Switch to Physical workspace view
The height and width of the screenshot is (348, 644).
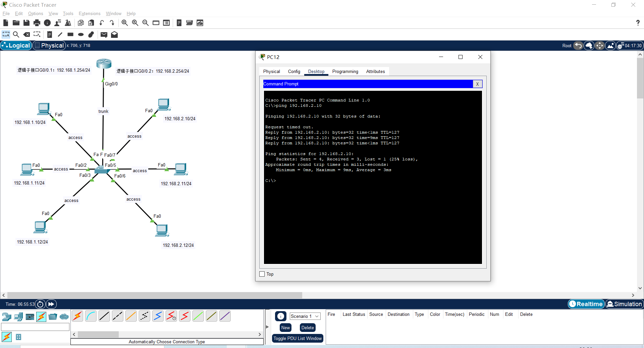click(49, 46)
